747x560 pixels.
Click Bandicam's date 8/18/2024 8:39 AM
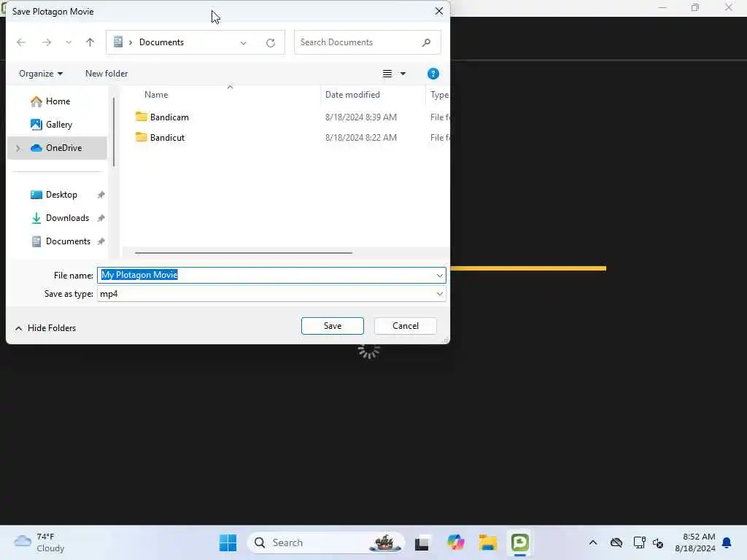coord(360,117)
